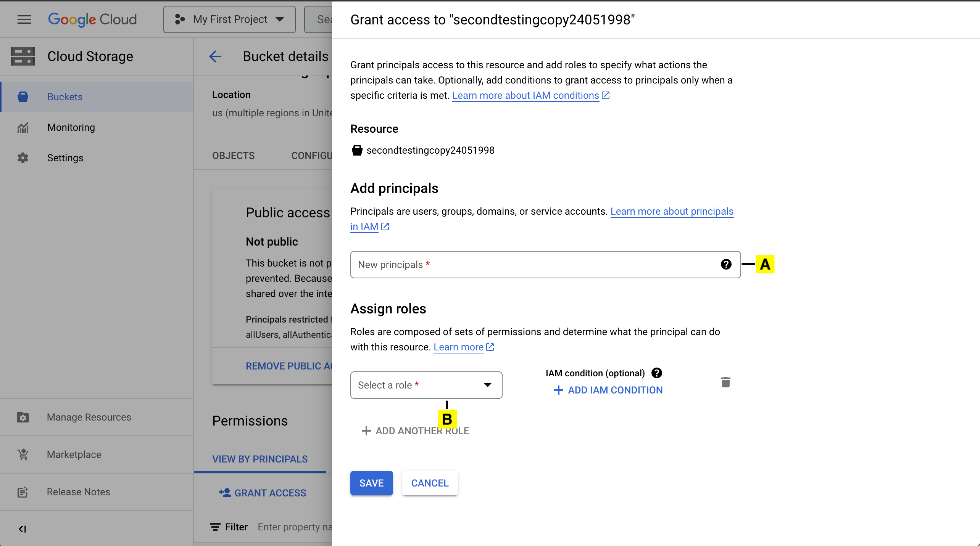Click the SAVE button

(x=371, y=483)
